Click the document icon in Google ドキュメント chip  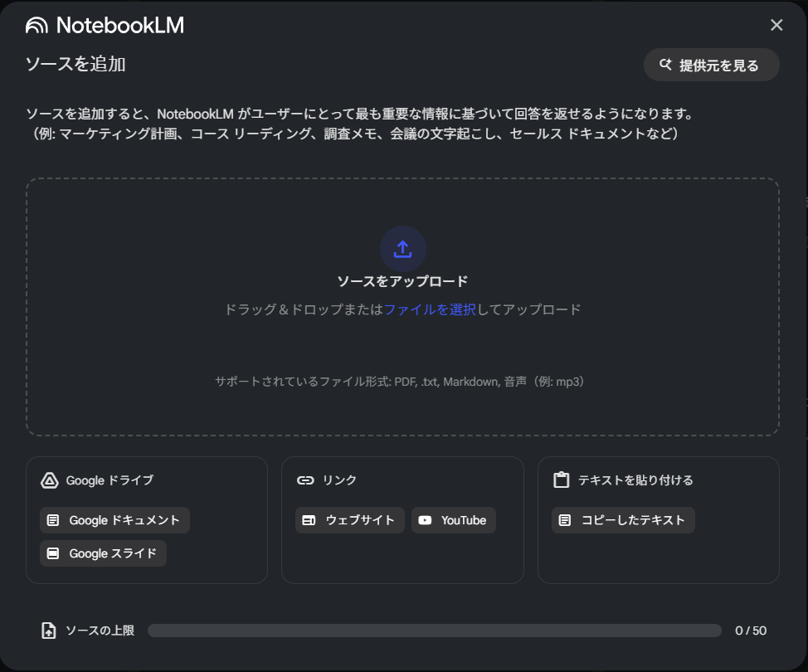click(x=52, y=520)
